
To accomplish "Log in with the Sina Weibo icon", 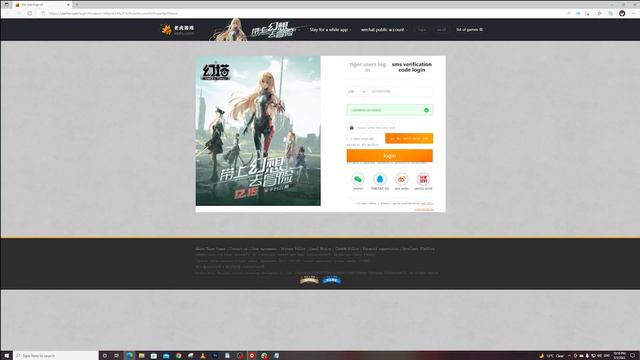I will tap(402, 179).
